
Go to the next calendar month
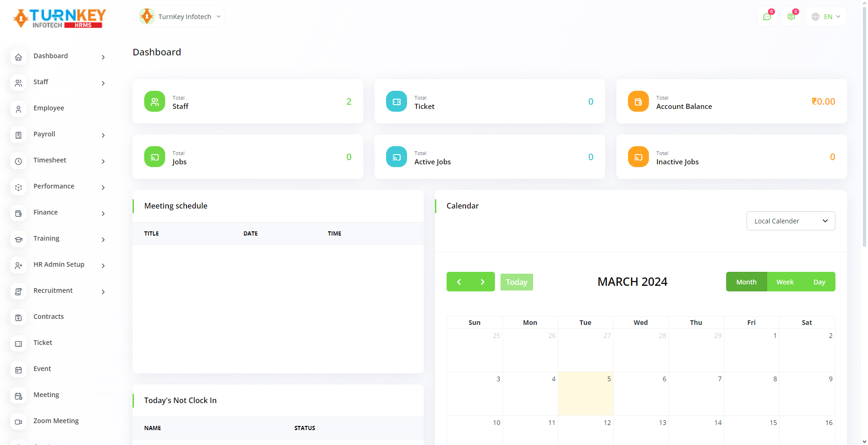pyautogui.click(x=482, y=282)
